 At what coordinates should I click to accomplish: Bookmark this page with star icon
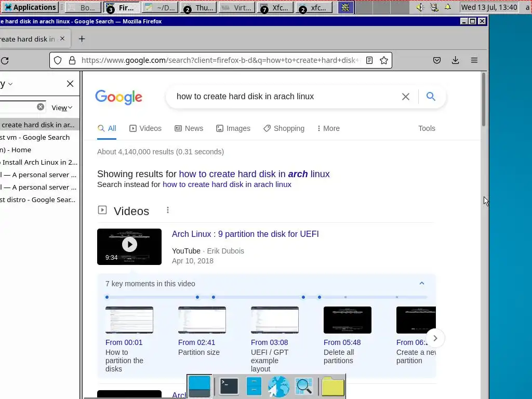point(384,60)
